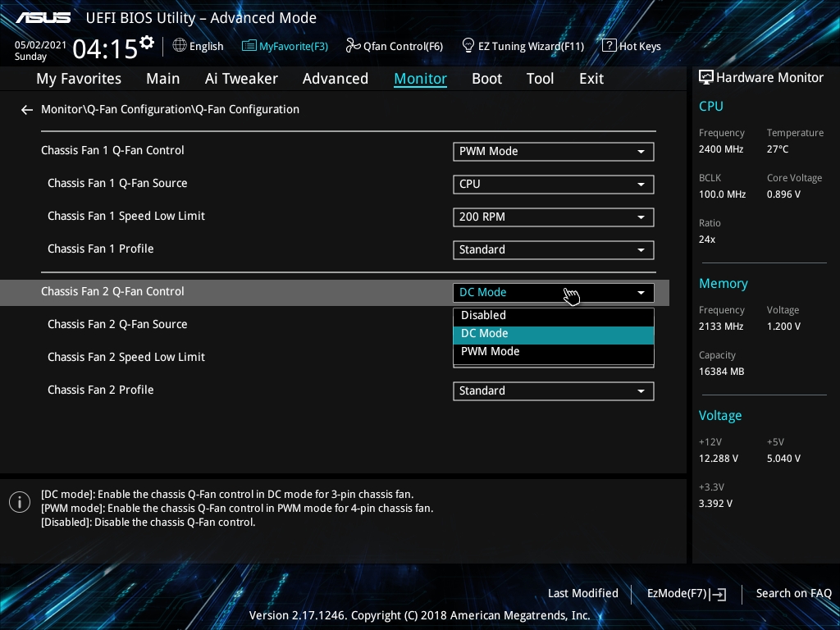
Task: Click the settings gear next to the clock
Action: pos(147,43)
